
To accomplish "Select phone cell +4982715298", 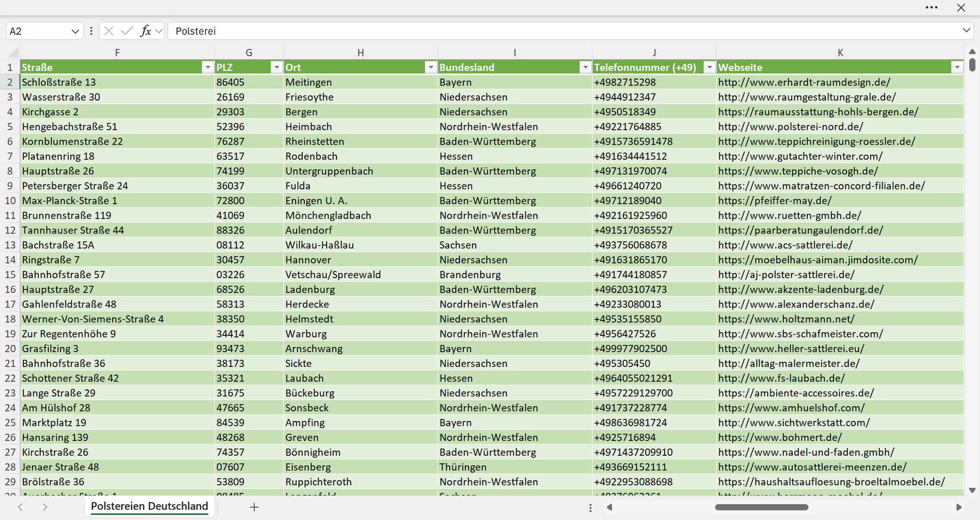I will point(654,82).
